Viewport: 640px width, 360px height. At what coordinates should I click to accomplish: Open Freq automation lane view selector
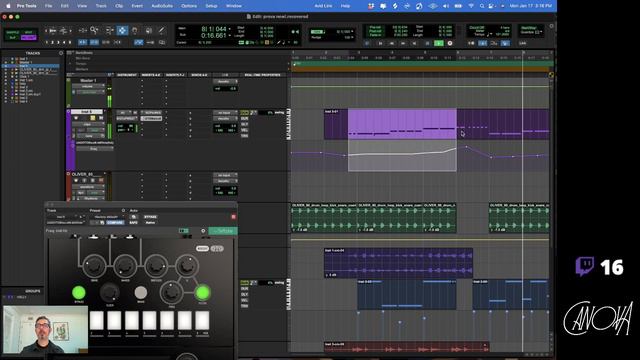coord(94,149)
